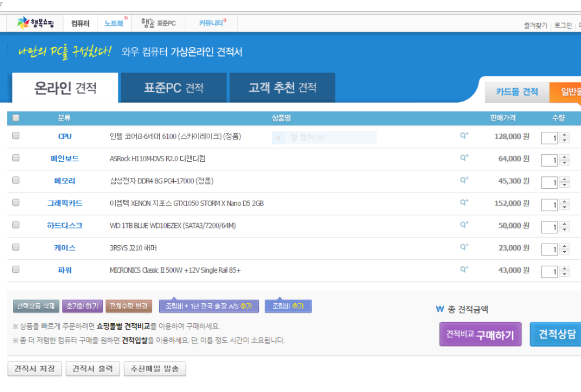
Task: Click the magnifier icon in the 메인보드 row
Action: click(464, 158)
